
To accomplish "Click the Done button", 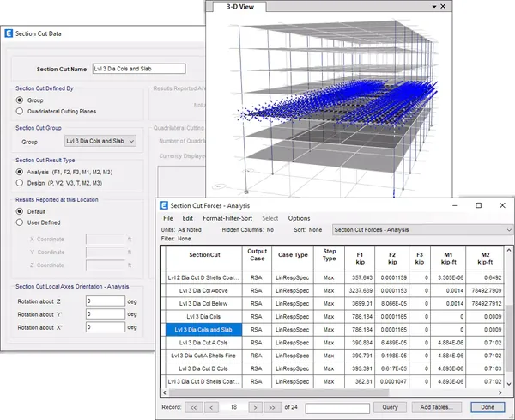I will pyautogui.click(x=488, y=407).
